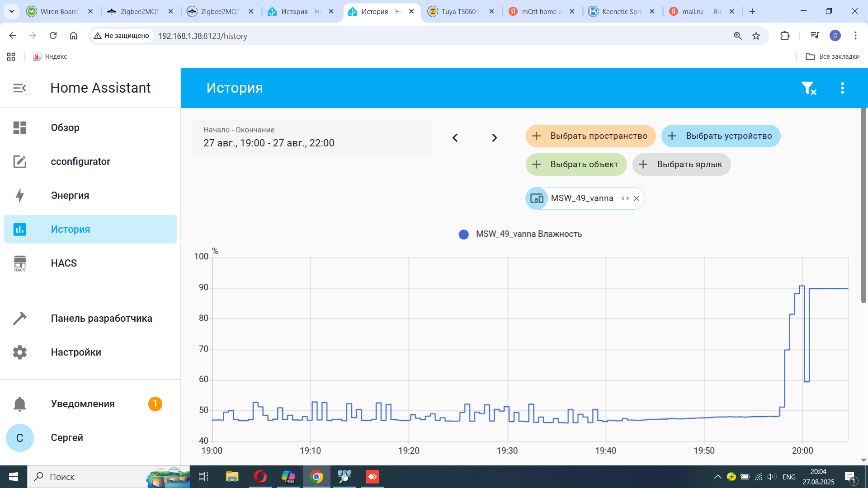
Task: Open the HACS sidebar item
Action: pos(64,263)
